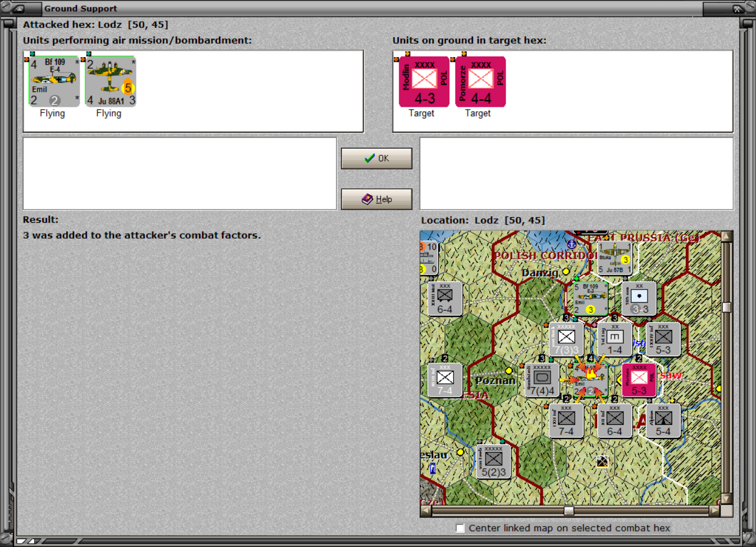
Task: Click the empty list box left of OK
Action: pyautogui.click(x=180, y=174)
